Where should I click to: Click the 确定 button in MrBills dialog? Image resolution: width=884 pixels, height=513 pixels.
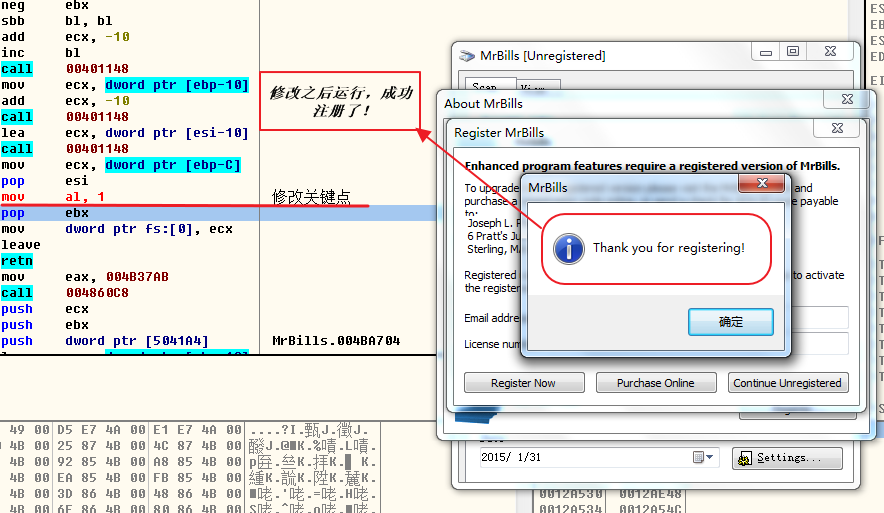pyautogui.click(x=731, y=322)
